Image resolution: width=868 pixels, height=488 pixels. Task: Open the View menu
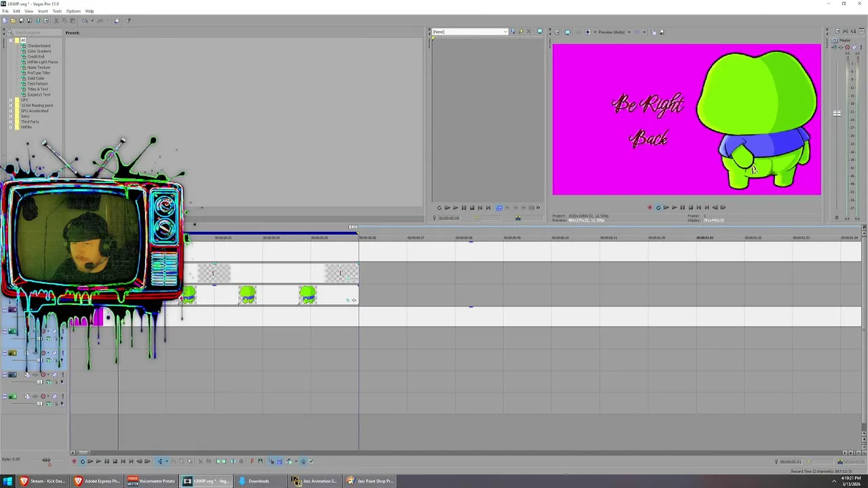tap(28, 11)
